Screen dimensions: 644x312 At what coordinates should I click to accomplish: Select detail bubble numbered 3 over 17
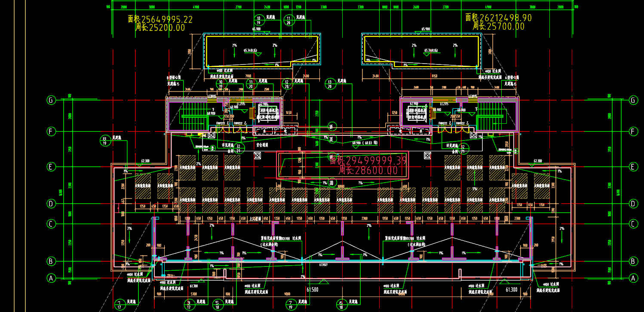pyautogui.click(x=189, y=304)
